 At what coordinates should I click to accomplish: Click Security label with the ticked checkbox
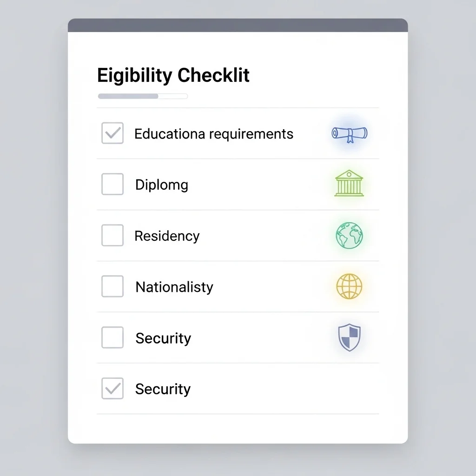coord(163,389)
